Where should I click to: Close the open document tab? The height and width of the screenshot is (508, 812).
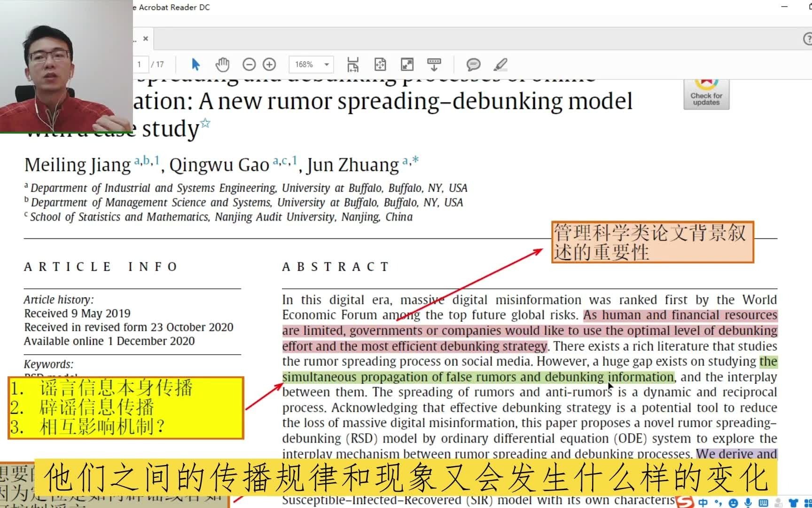146,39
